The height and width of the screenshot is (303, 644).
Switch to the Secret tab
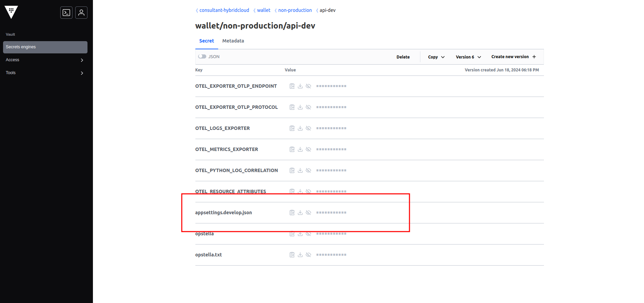pyautogui.click(x=207, y=41)
